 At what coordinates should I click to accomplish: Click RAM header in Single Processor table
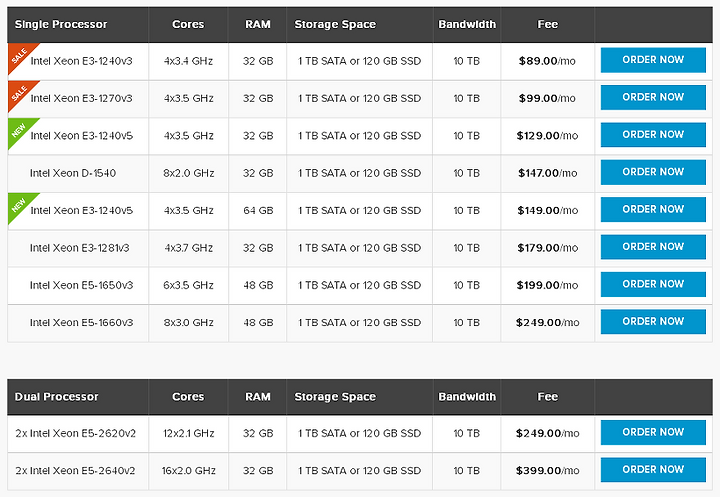coord(258,24)
